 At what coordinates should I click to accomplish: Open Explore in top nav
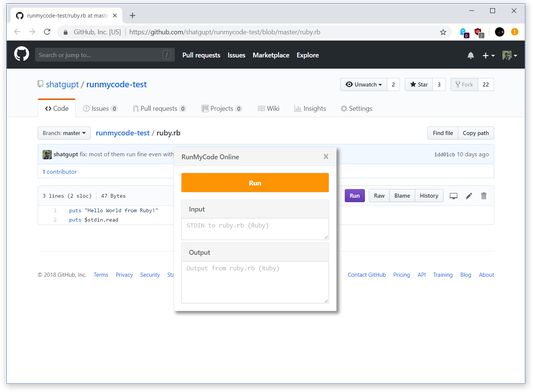[x=308, y=55]
